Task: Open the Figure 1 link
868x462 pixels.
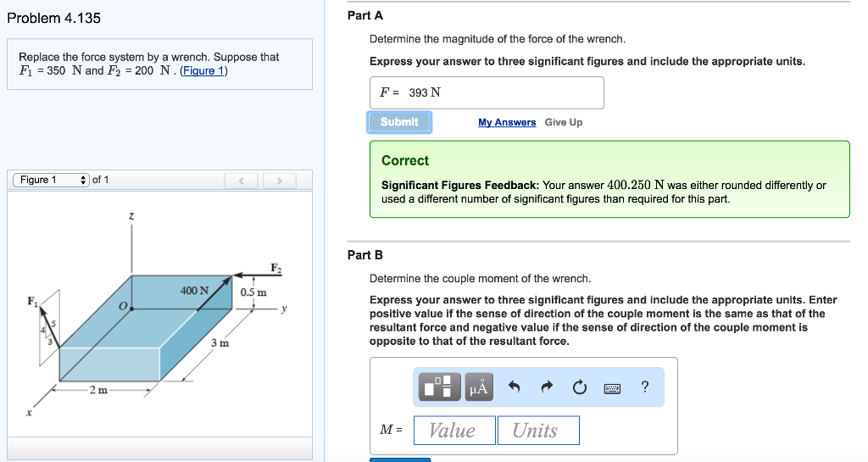Action: coord(203,71)
